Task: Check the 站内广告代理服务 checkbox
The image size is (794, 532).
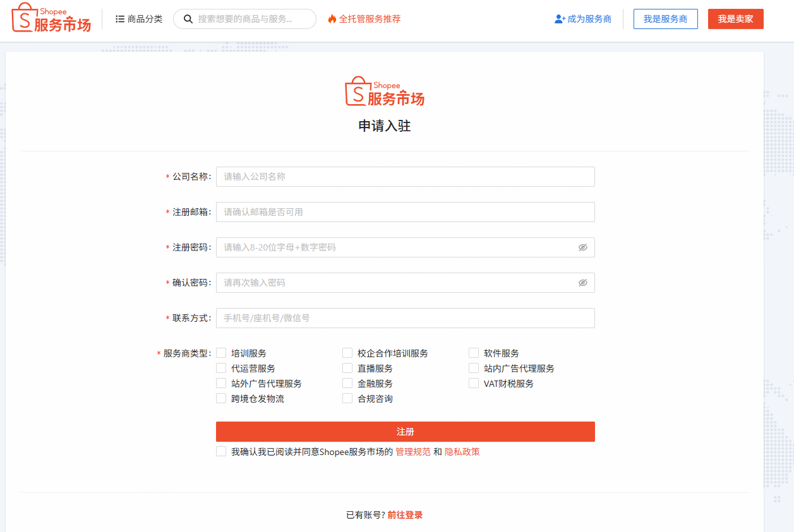Action: pyautogui.click(x=474, y=368)
